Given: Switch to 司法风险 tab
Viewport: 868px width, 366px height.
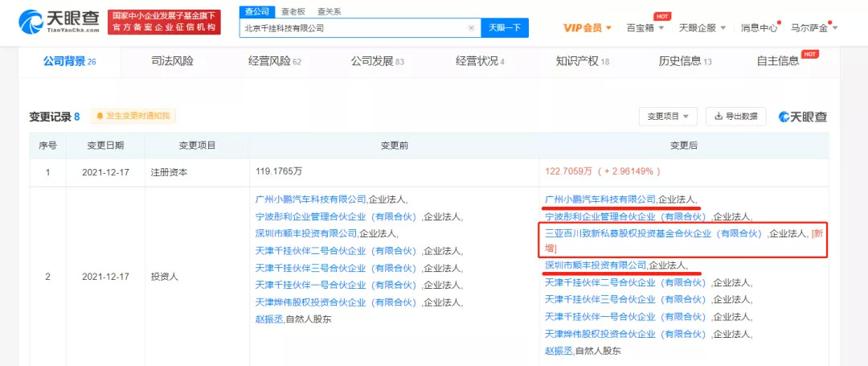Looking at the screenshot, I should click(172, 61).
